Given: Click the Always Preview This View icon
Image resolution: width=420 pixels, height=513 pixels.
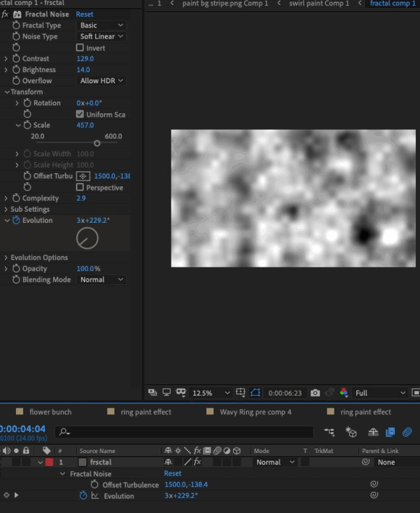Looking at the screenshot, I should (x=152, y=392).
